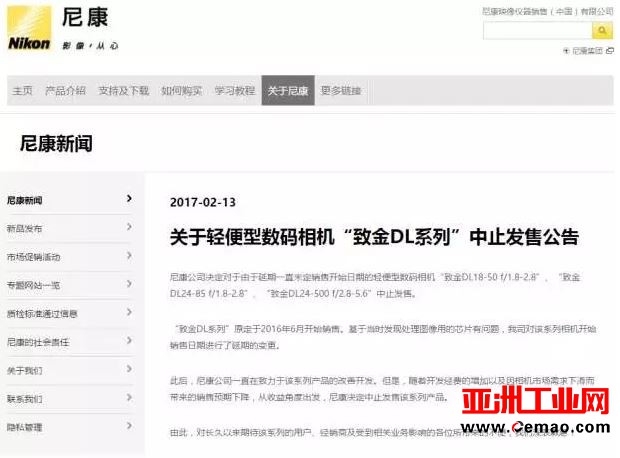
Task: Click the chevron beside 专题网站一览
Action: [129, 284]
